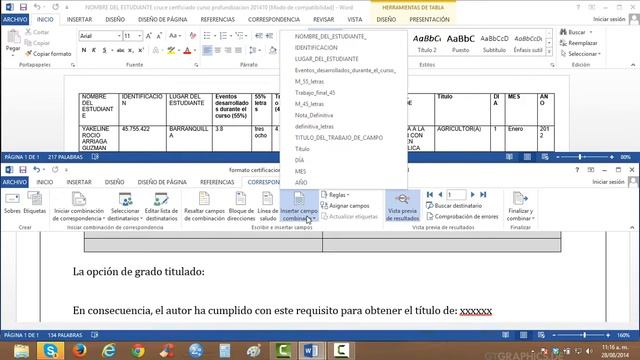
Task: Open VISTA tab in top window
Action: [355, 19]
